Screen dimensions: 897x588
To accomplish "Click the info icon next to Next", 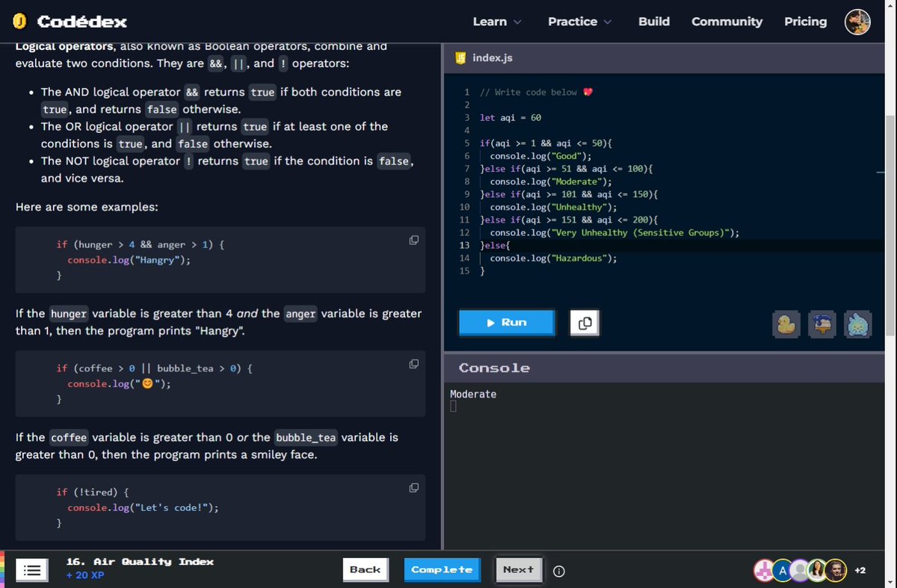I will click(558, 571).
